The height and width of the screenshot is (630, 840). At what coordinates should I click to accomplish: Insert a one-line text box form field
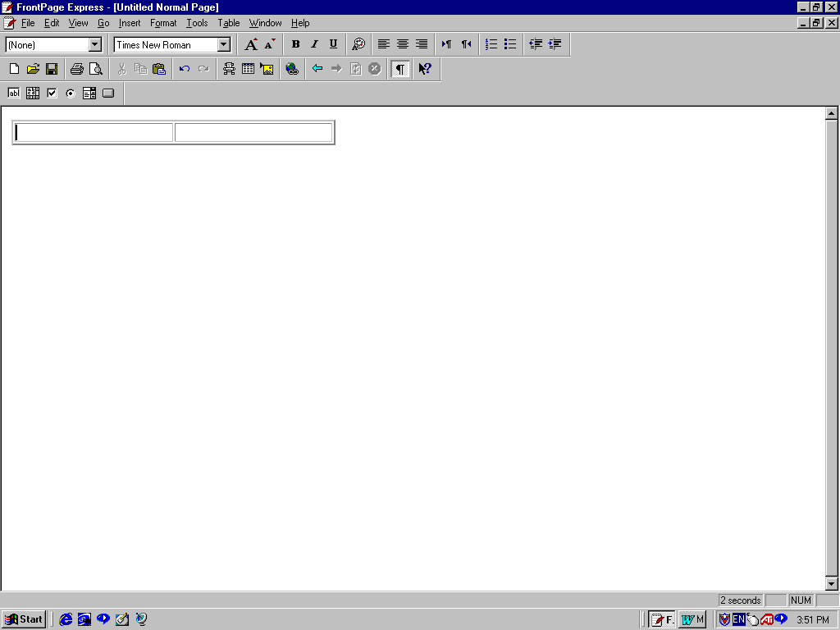pyautogui.click(x=14, y=93)
